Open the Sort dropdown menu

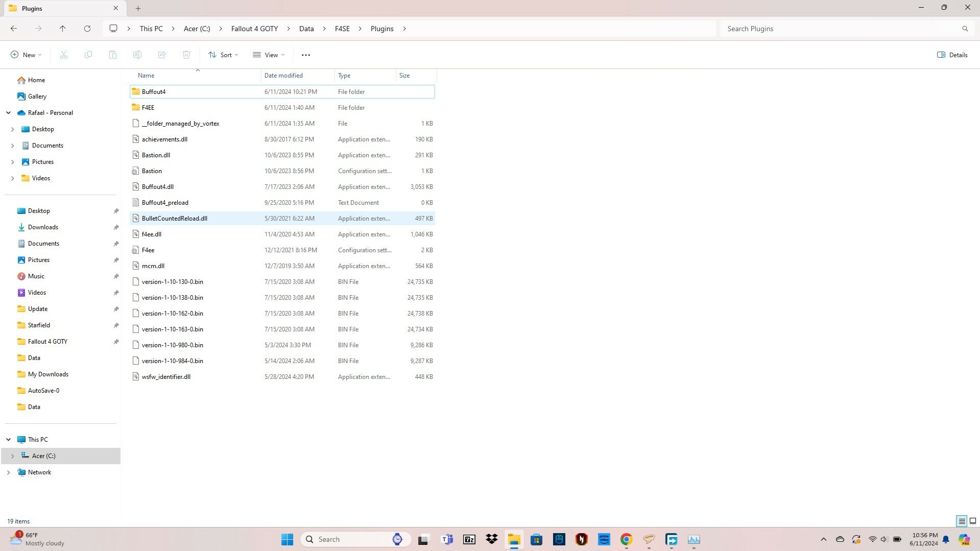pyautogui.click(x=223, y=55)
